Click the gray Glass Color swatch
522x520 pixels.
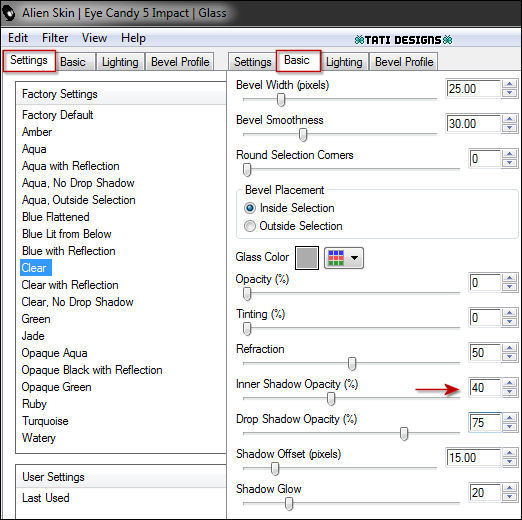[307, 258]
